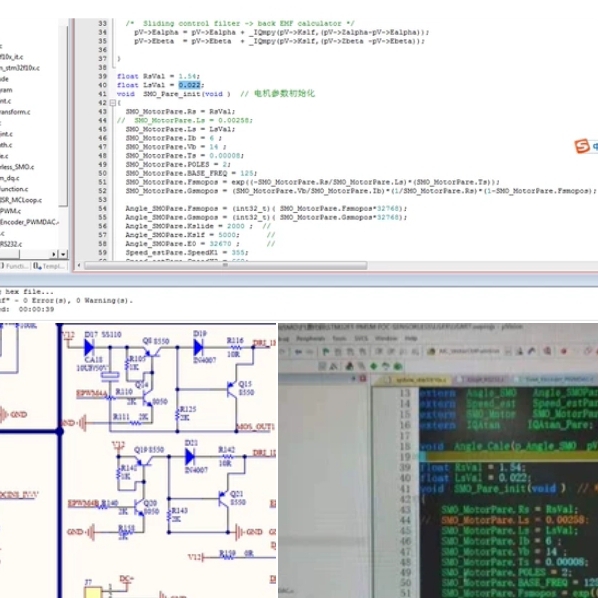The width and height of the screenshot is (598, 598).
Task: Open Find in Files icon beside search box
Action: pos(431,351)
